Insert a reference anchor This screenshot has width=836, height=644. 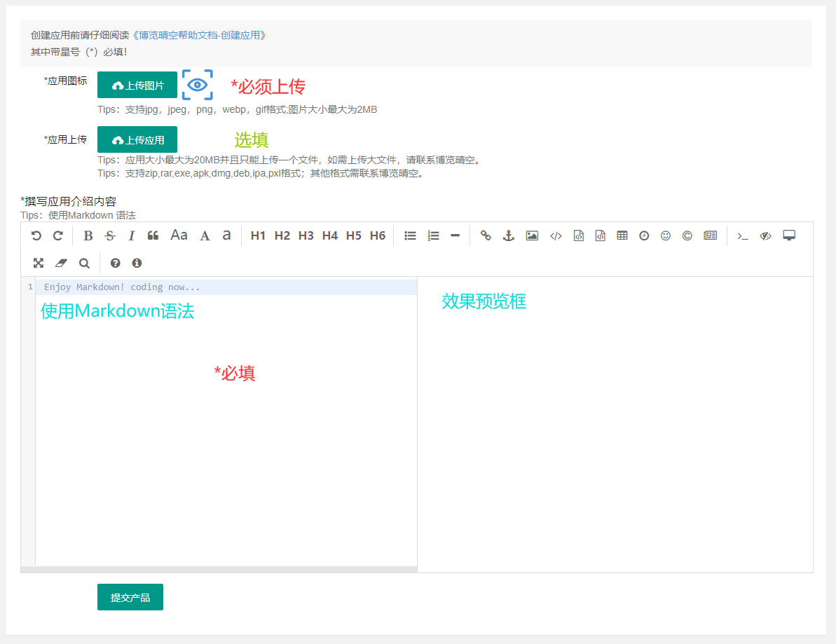509,235
